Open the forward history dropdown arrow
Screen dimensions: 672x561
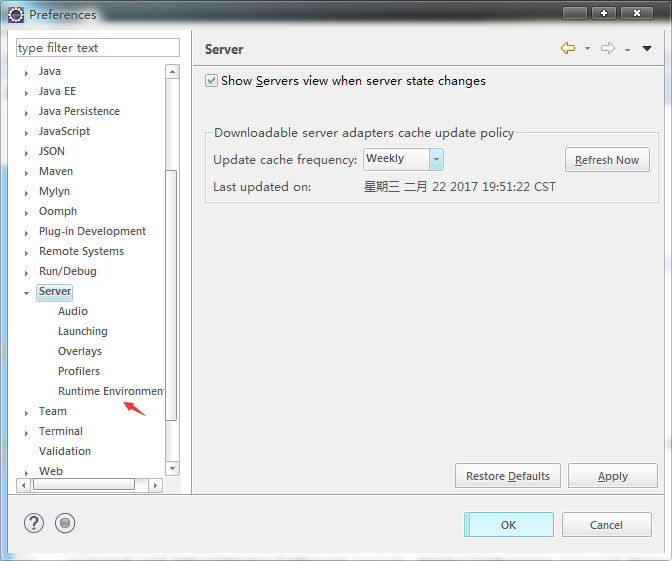627,49
